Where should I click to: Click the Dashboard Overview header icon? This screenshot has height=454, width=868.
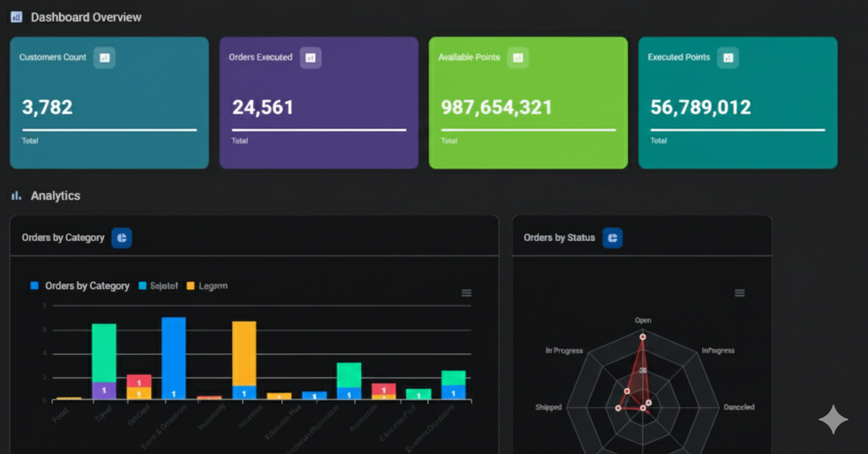(x=15, y=17)
